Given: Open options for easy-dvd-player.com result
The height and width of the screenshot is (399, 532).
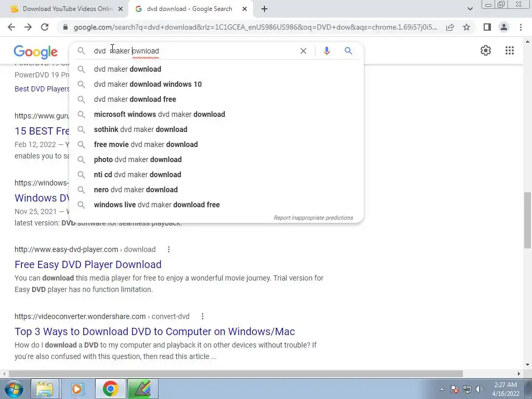Looking at the screenshot, I should (x=169, y=249).
